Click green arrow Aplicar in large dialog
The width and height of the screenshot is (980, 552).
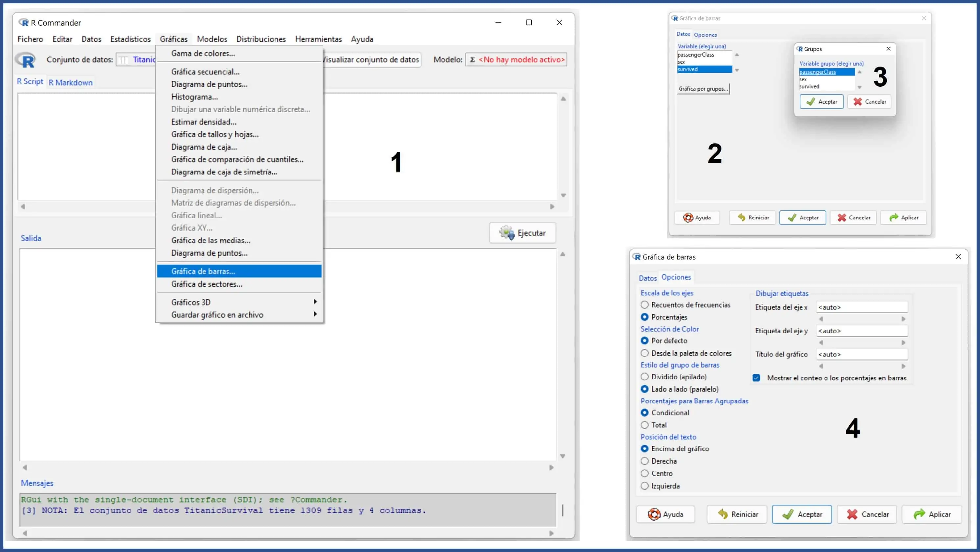[919, 514]
